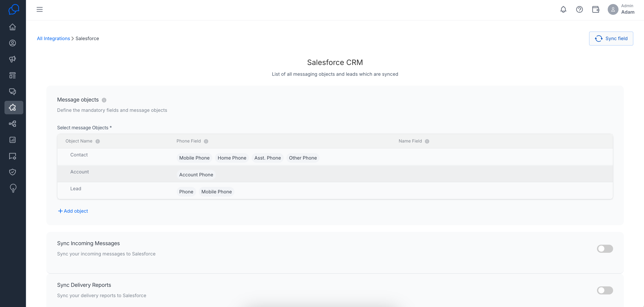Click the Lead Phone chip
The width and height of the screenshot is (644, 307).
[x=186, y=192]
